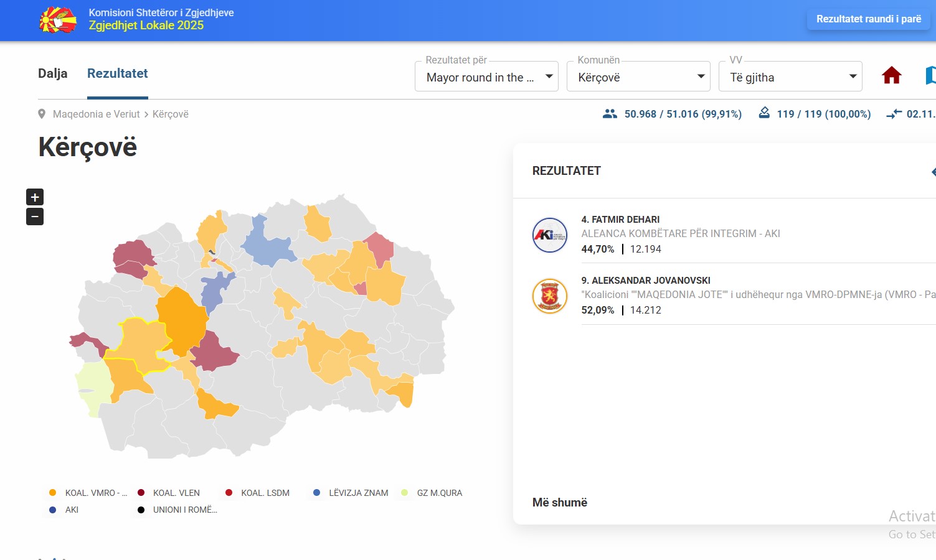936x560 pixels.
Task: Zoom out of the map
Action: tap(35, 217)
